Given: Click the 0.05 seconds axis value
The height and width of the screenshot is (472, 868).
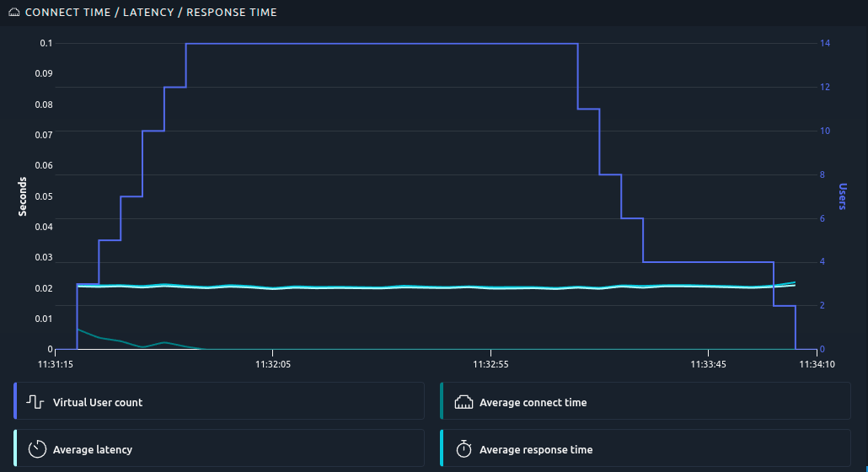Looking at the screenshot, I should (44, 196).
